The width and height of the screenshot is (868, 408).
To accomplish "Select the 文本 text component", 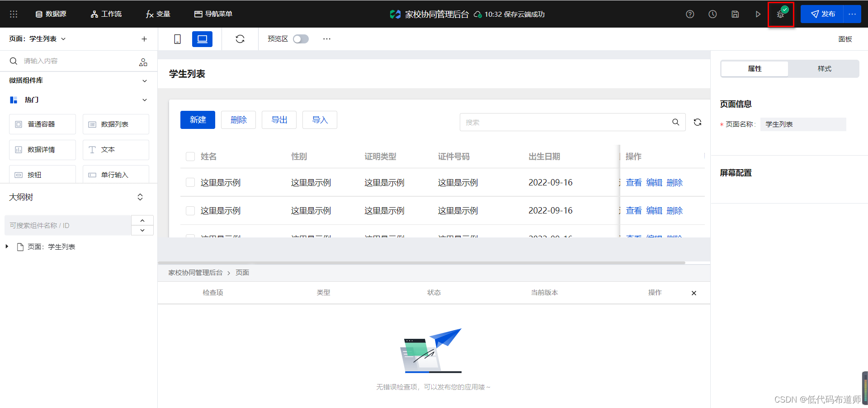I will point(116,150).
